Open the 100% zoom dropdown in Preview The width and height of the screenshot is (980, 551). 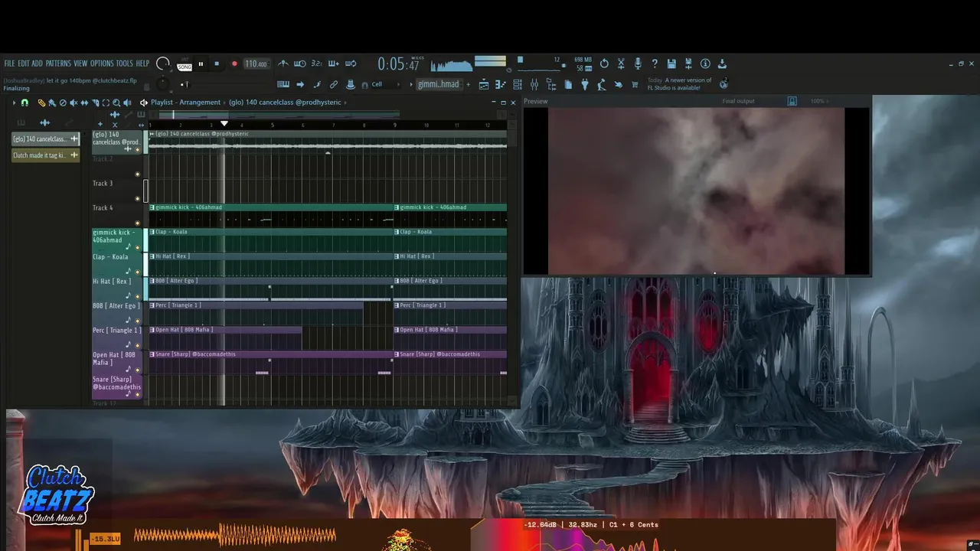pos(818,101)
